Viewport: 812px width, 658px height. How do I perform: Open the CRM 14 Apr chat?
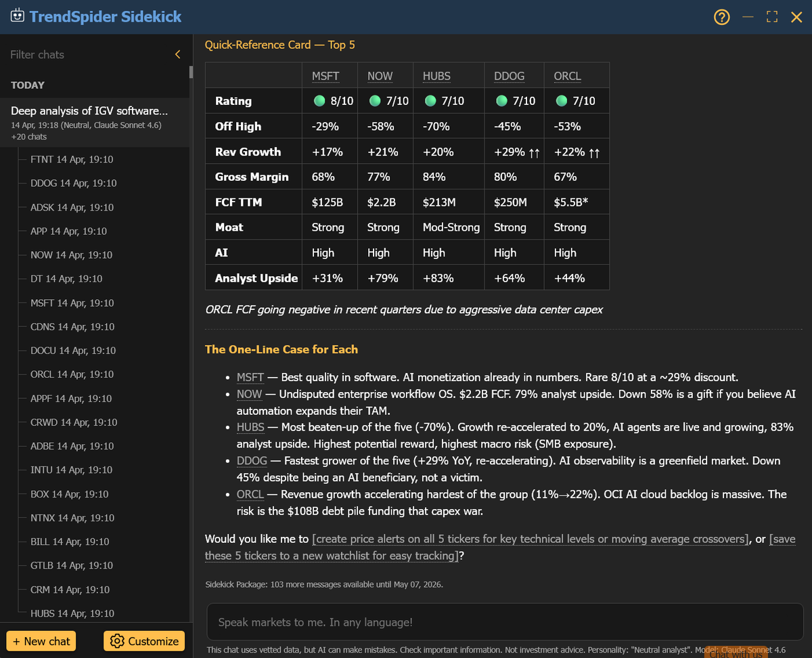click(x=70, y=590)
